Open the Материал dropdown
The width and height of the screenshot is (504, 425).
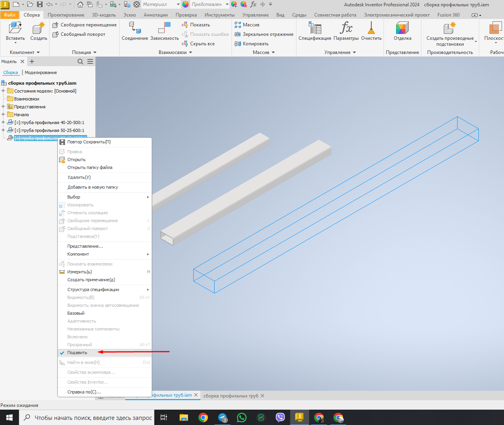click(x=178, y=4)
